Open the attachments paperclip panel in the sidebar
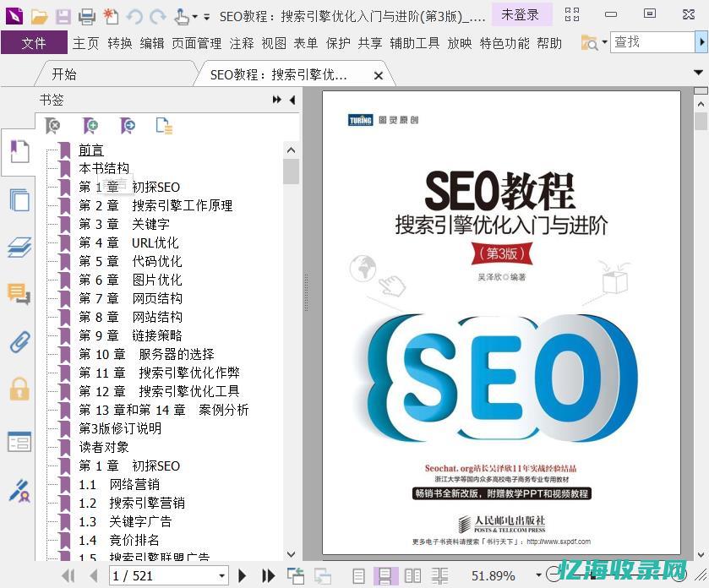The image size is (709, 588). click(20, 342)
